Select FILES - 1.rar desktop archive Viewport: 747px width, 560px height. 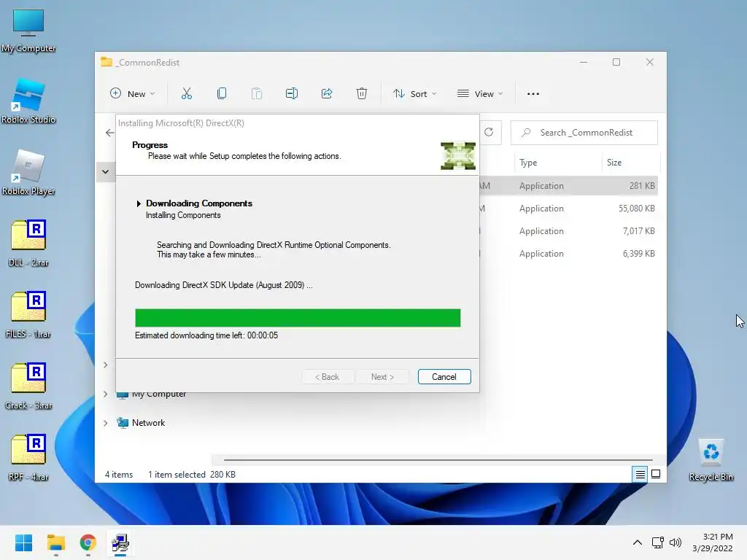[x=28, y=315]
